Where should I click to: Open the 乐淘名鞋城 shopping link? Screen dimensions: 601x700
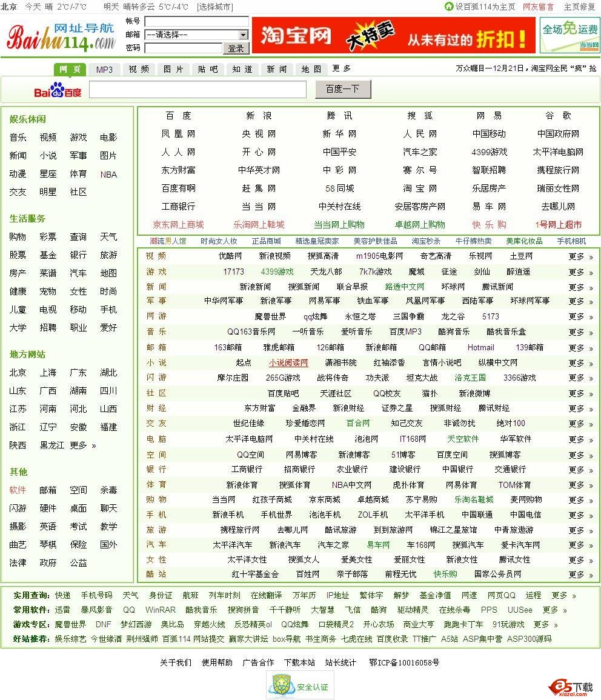(474, 499)
